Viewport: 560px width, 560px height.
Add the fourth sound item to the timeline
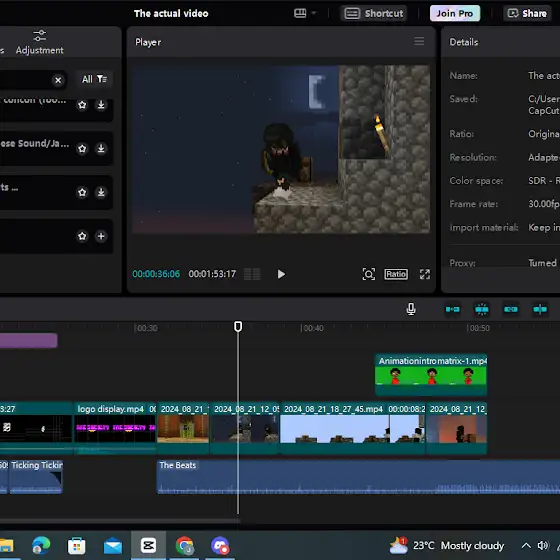[101, 236]
